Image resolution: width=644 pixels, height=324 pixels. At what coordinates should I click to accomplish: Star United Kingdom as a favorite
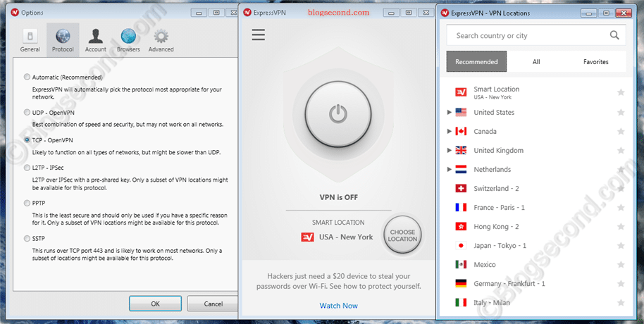(621, 150)
